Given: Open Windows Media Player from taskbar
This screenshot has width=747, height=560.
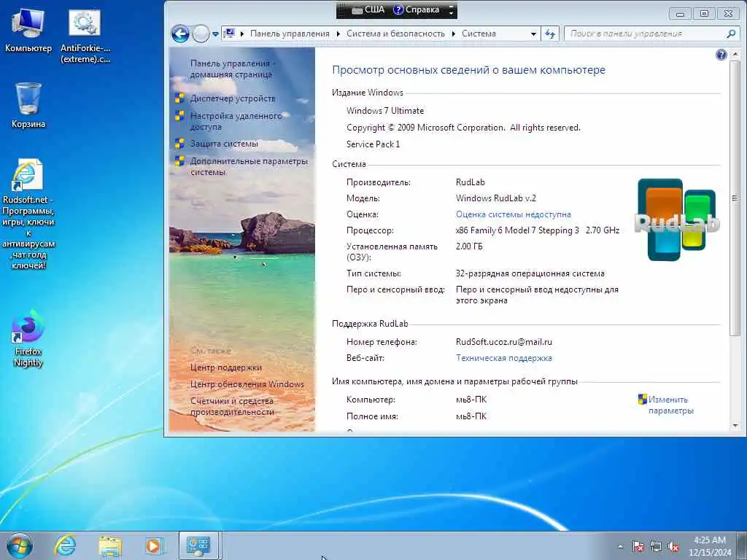Looking at the screenshot, I should [154, 545].
